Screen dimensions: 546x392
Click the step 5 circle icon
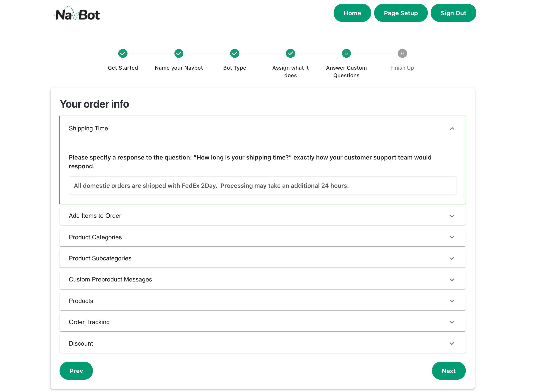point(346,53)
